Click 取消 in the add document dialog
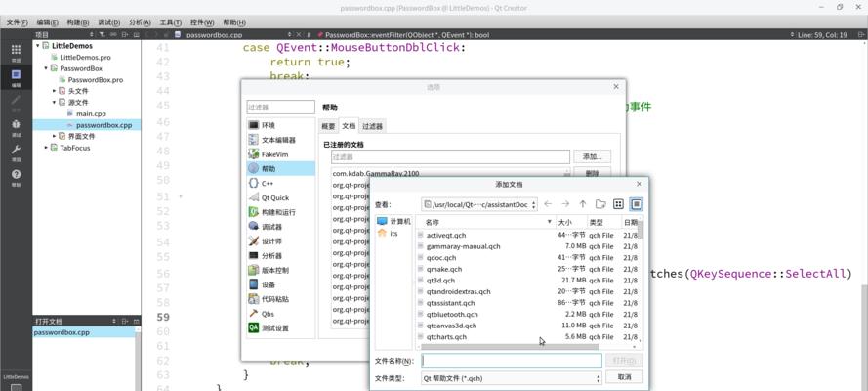868x391 pixels. point(624,377)
